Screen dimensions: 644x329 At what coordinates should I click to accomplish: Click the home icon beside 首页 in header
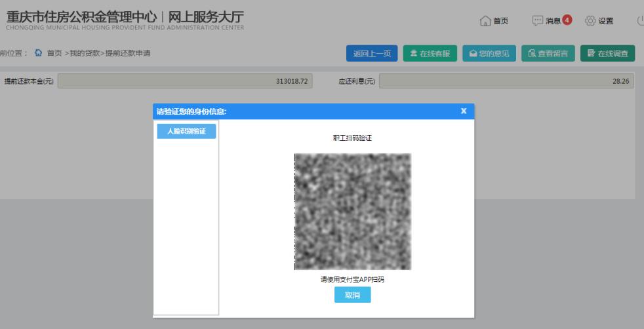coord(485,20)
